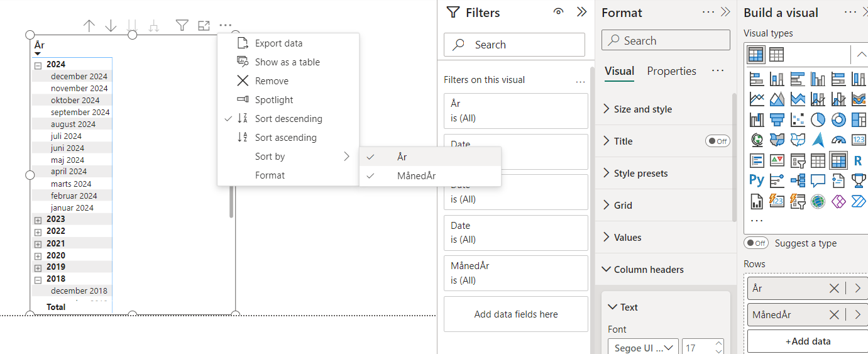868x354 pixels.
Task: Select Show as a table menu item
Action: pyautogui.click(x=288, y=62)
